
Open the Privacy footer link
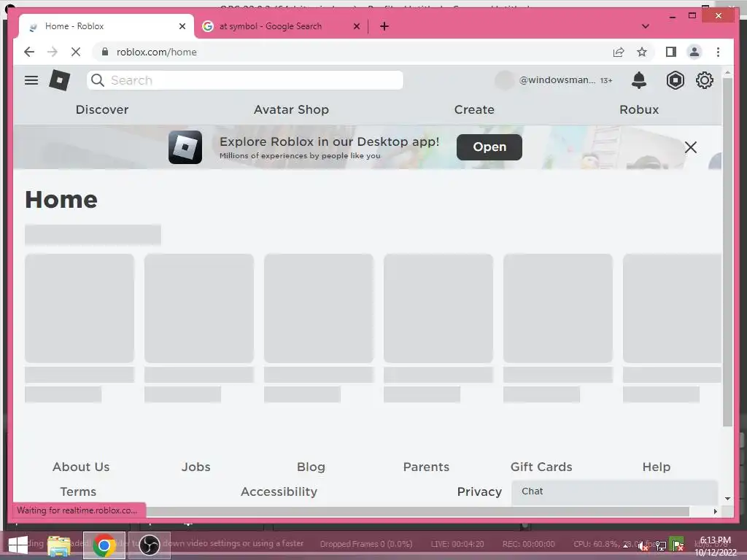point(479,491)
